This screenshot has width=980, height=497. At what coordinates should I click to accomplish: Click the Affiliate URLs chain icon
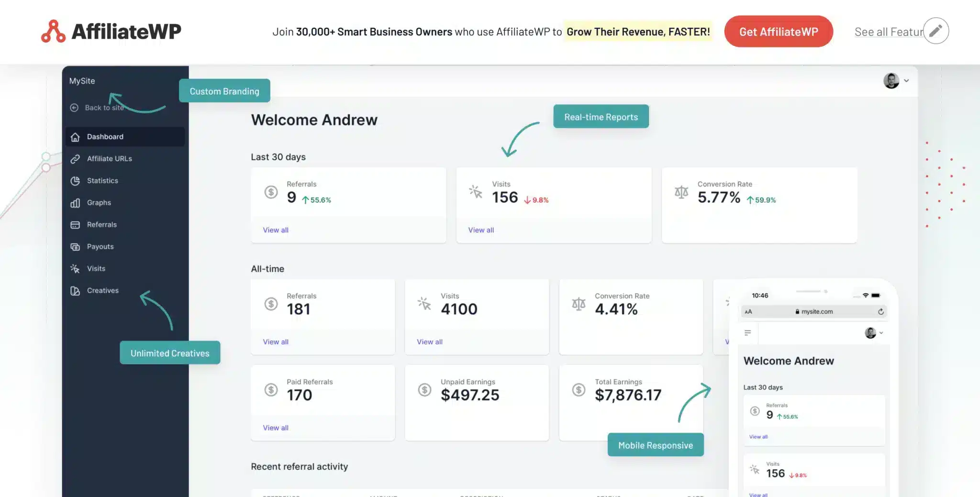[75, 159]
